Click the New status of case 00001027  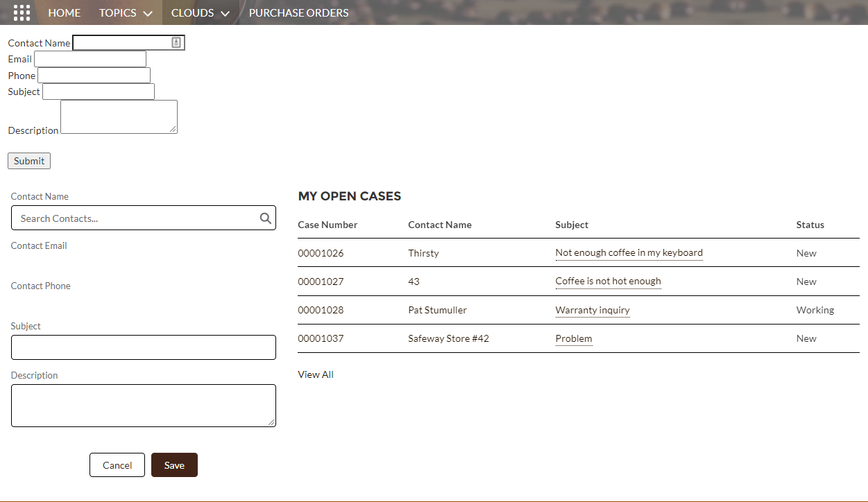tap(806, 282)
